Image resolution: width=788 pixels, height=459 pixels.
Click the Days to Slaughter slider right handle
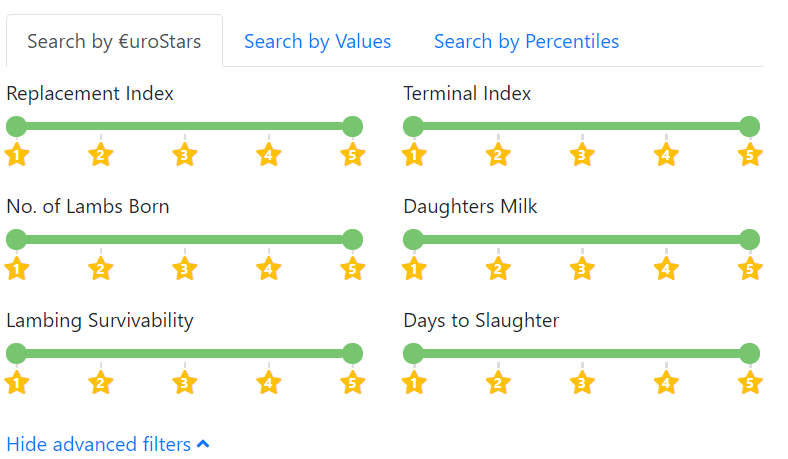click(749, 354)
